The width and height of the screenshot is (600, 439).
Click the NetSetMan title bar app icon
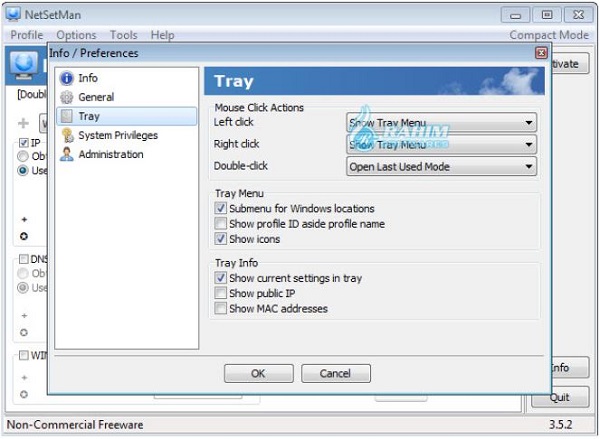[x=13, y=15]
